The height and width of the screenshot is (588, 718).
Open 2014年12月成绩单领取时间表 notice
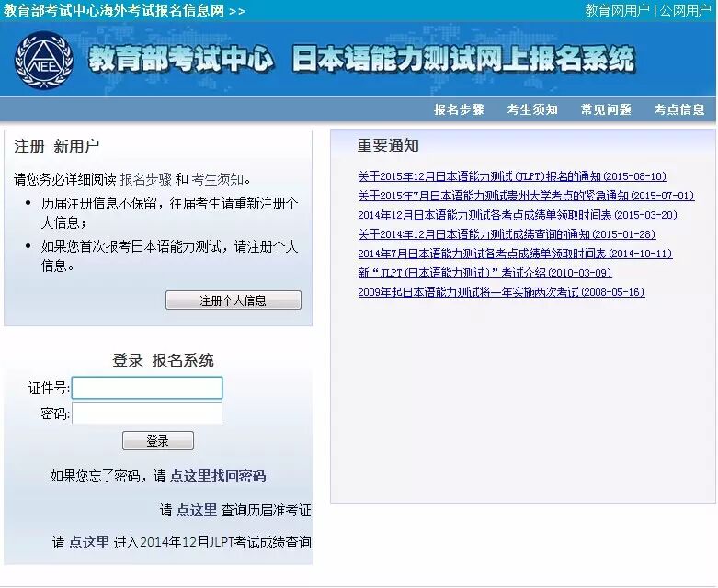[x=518, y=215]
